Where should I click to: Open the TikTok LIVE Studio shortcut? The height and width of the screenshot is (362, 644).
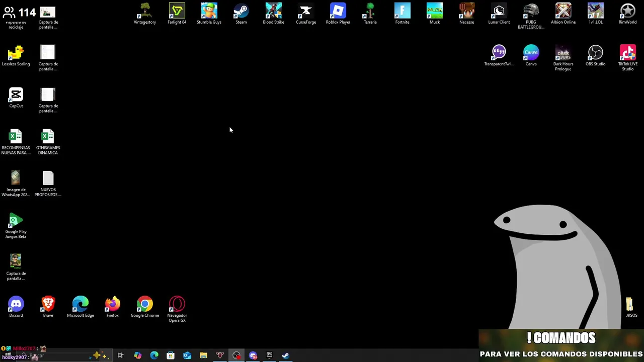coord(628,58)
